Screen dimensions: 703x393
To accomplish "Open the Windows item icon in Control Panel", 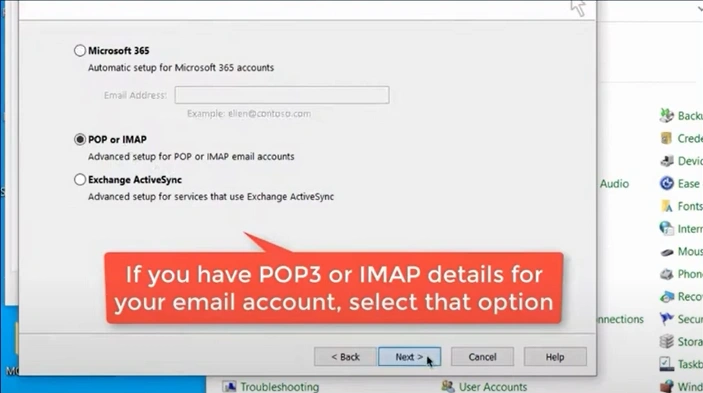I will tap(667, 386).
